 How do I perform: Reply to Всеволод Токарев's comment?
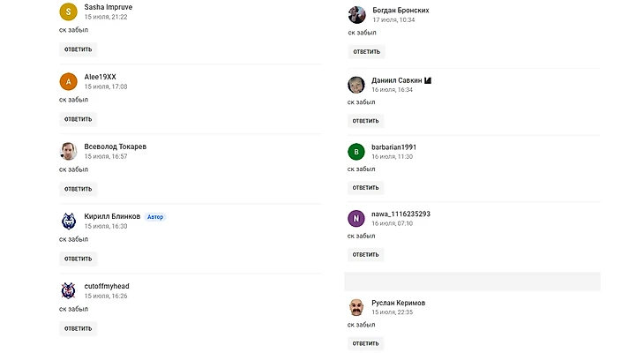(78, 189)
